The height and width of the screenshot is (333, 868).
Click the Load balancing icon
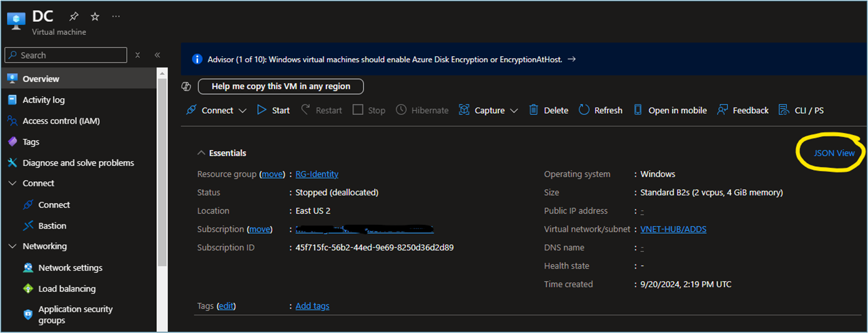pyautogui.click(x=27, y=289)
